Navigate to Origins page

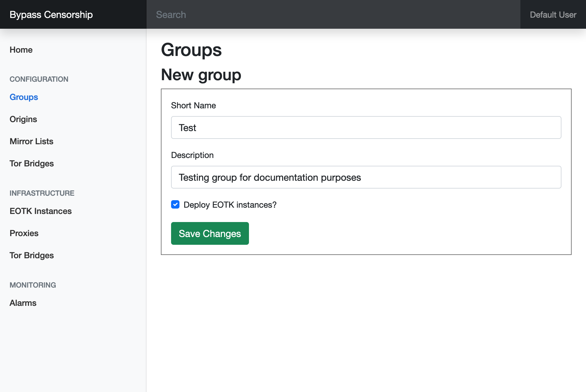tap(23, 119)
